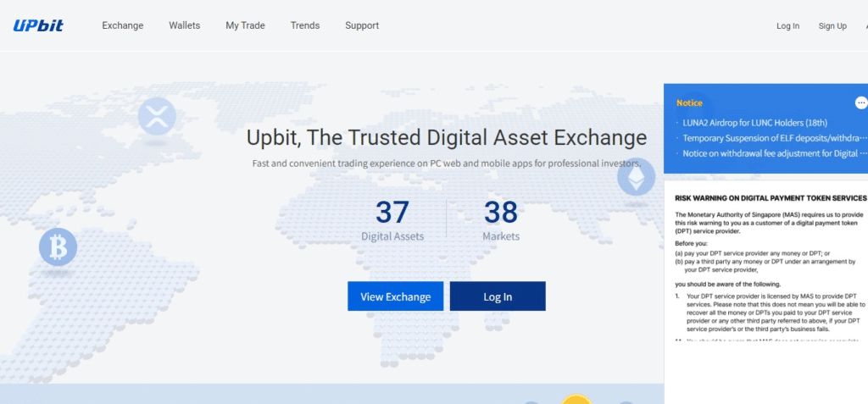Click Log In link in top-right header
Viewport: 868px width, 404px height.
[x=787, y=26]
